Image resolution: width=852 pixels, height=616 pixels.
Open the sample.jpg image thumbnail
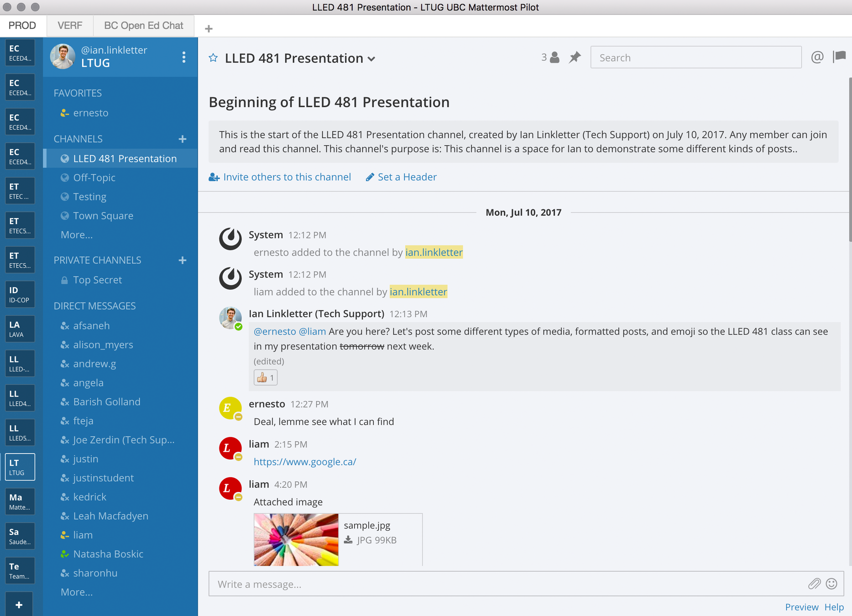pos(296,539)
